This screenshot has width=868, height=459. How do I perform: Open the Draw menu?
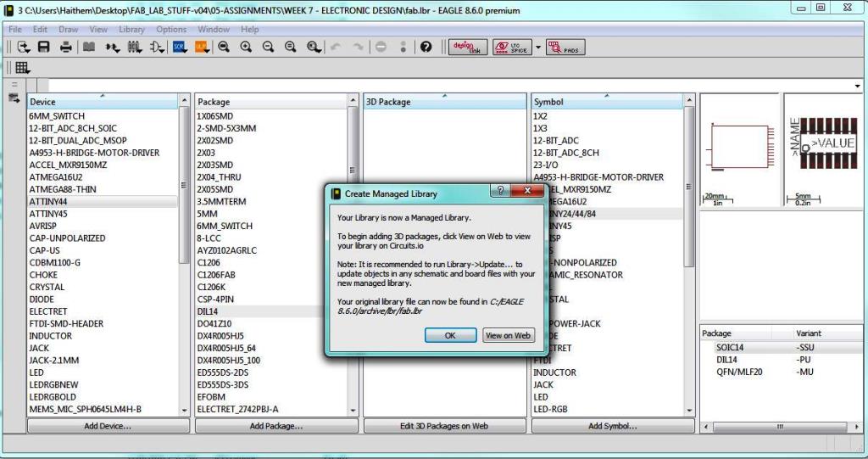68,30
